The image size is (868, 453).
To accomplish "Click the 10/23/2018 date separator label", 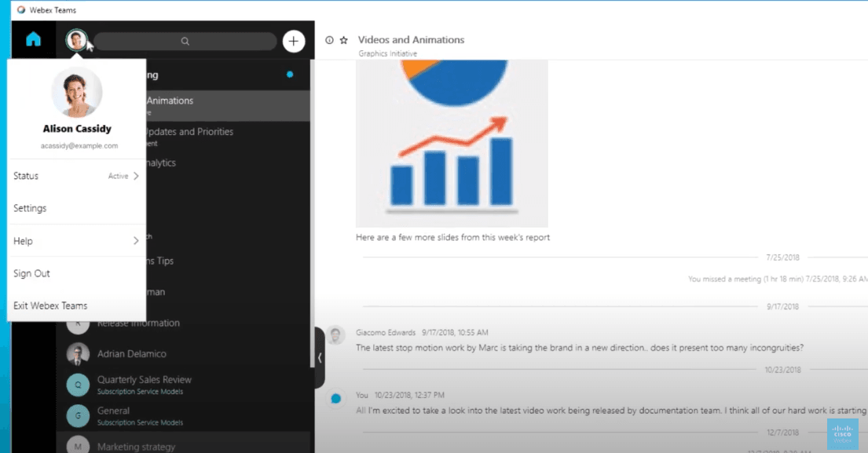I will pyautogui.click(x=782, y=370).
